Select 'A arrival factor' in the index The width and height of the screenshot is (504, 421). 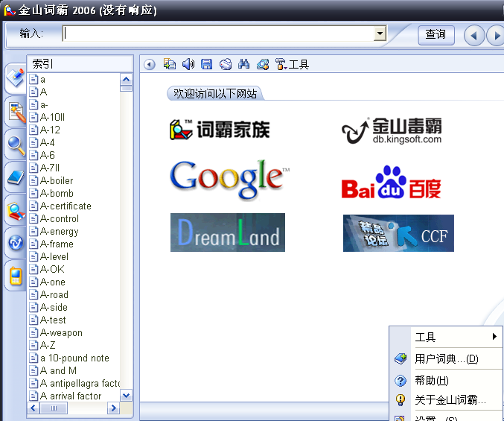point(71,396)
